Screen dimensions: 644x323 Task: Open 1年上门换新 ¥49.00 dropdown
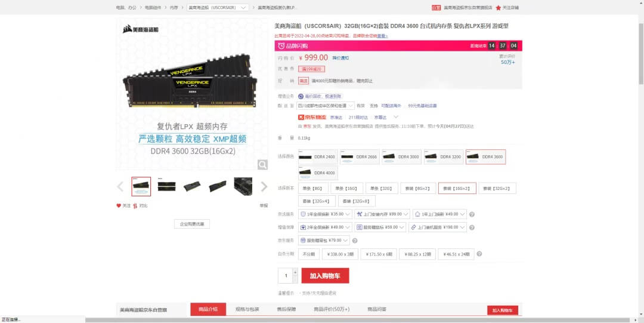click(x=439, y=214)
